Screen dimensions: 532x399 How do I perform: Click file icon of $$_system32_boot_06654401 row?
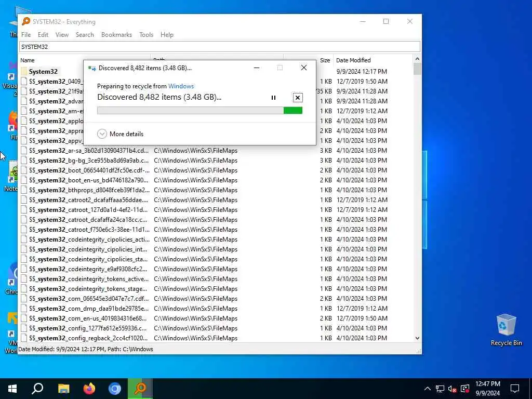point(24,170)
